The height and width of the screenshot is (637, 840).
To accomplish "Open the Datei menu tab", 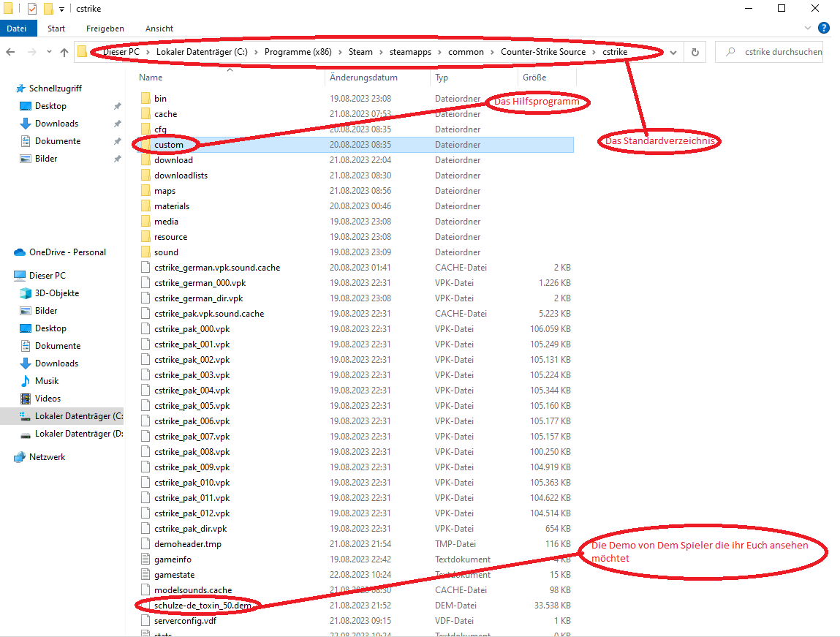I will tap(16, 29).
